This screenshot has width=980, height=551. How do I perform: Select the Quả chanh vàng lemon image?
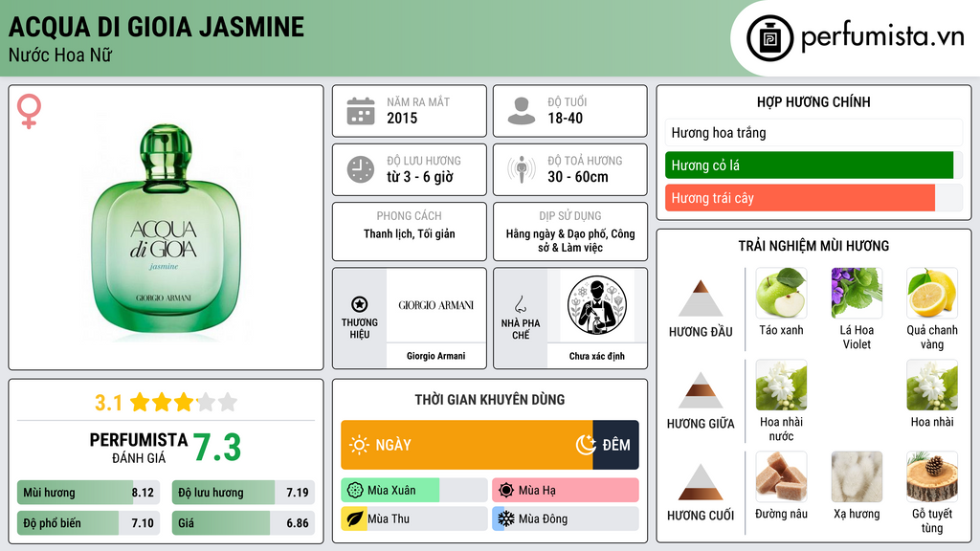click(932, 293)
